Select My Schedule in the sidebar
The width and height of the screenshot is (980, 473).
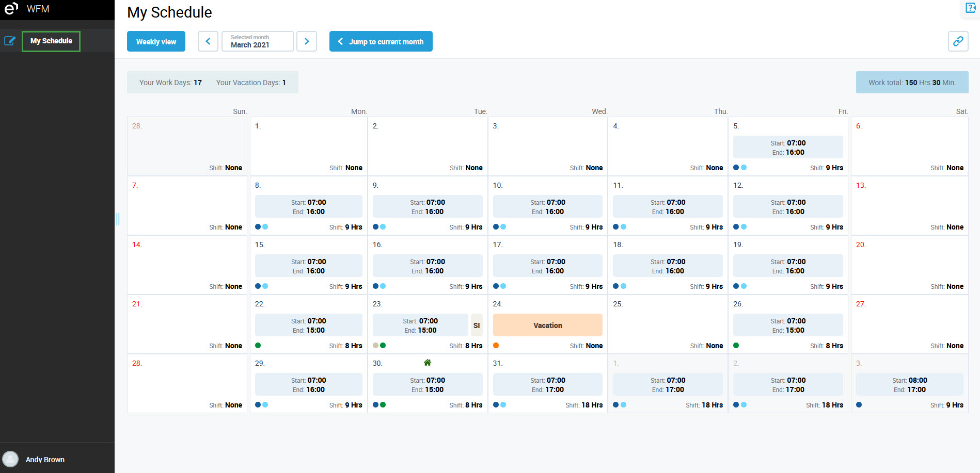tap(51, 41)
